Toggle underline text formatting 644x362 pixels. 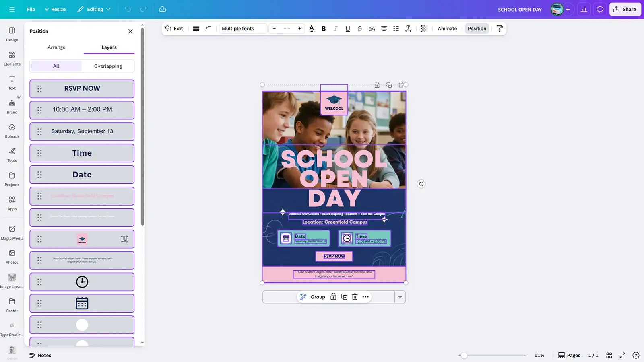348,29
